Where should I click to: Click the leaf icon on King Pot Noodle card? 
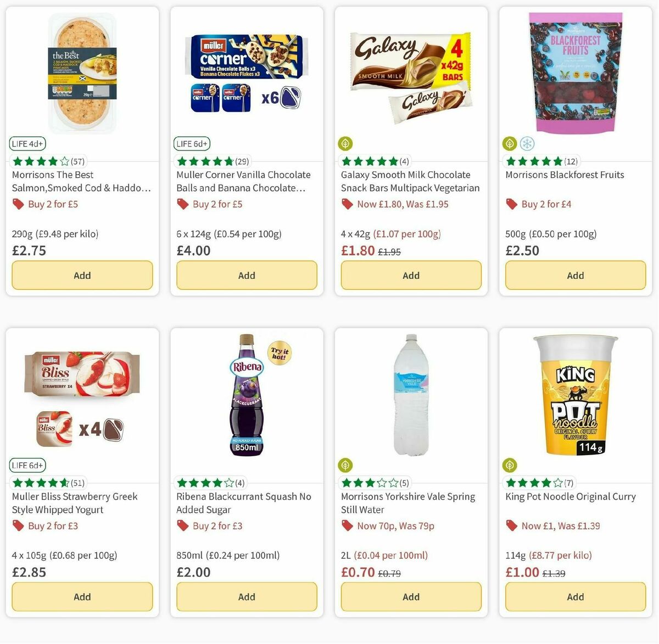[509, 464]
